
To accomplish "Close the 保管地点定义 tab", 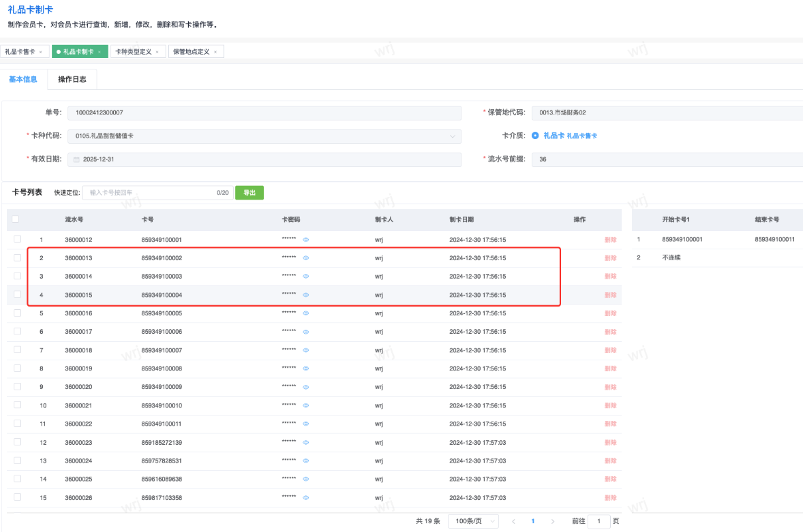I will coord(215,52).
